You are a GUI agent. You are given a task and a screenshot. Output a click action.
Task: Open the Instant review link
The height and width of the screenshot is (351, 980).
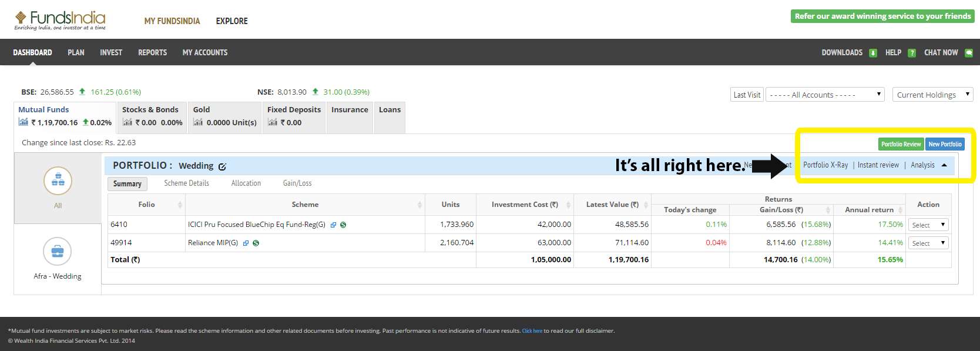tap(878, 165)
